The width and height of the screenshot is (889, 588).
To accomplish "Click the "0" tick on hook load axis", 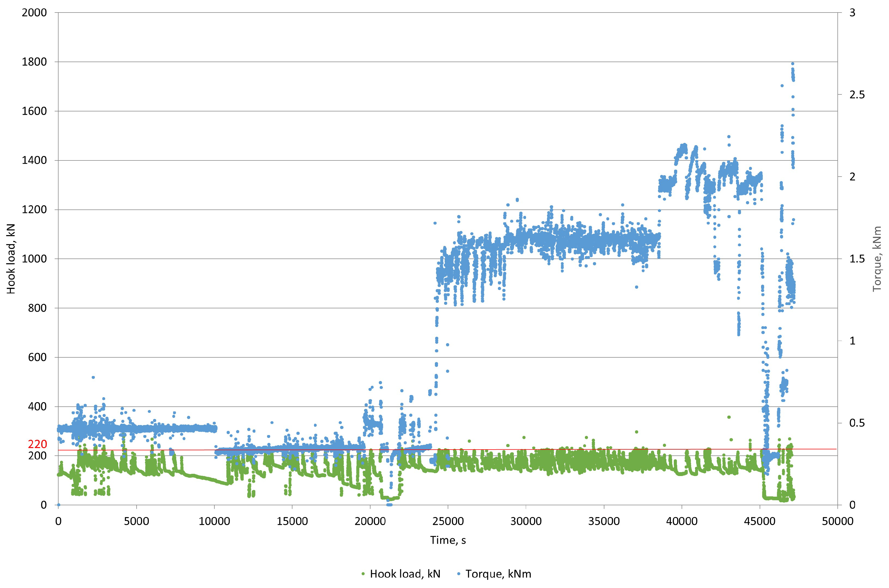I will [x=44, y=505].
